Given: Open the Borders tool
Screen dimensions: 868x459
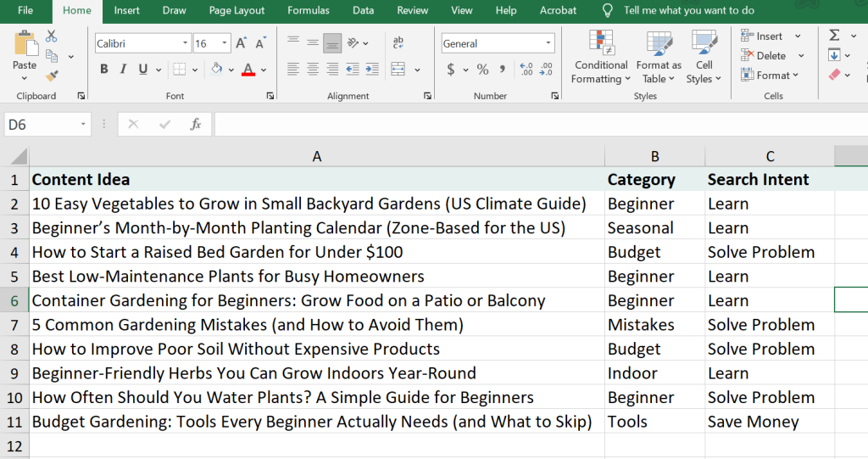Looking at the screenshot, I should pyautogui.click(x=180, y=70).
